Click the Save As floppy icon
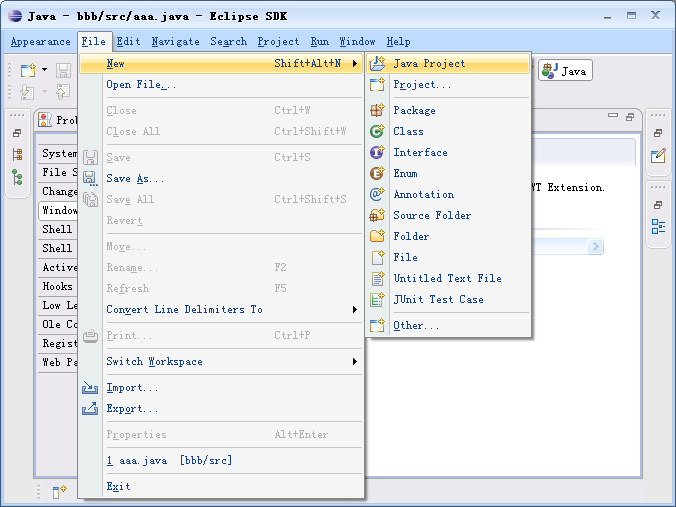676x507 pixels. click(90, 178)
